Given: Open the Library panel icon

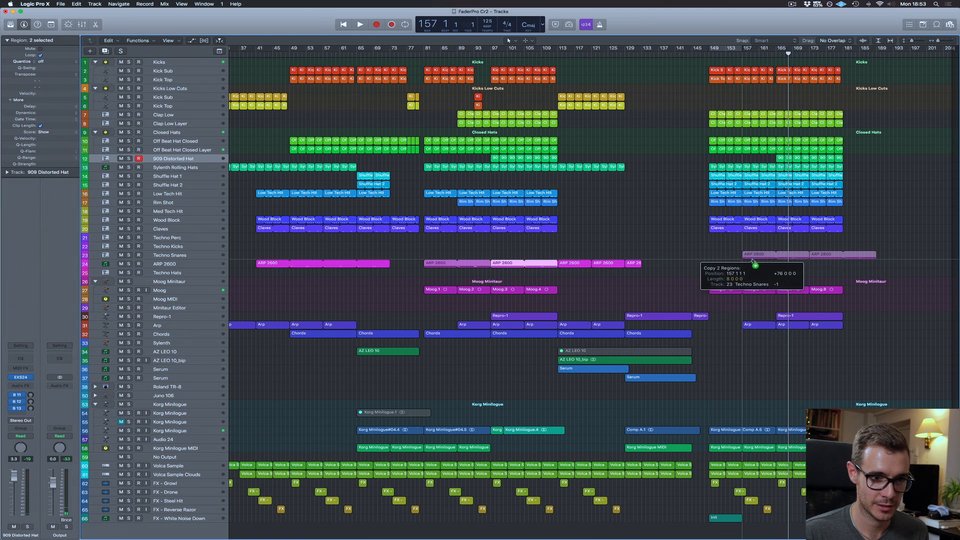Looking at the screenshot, I should 10,24.
